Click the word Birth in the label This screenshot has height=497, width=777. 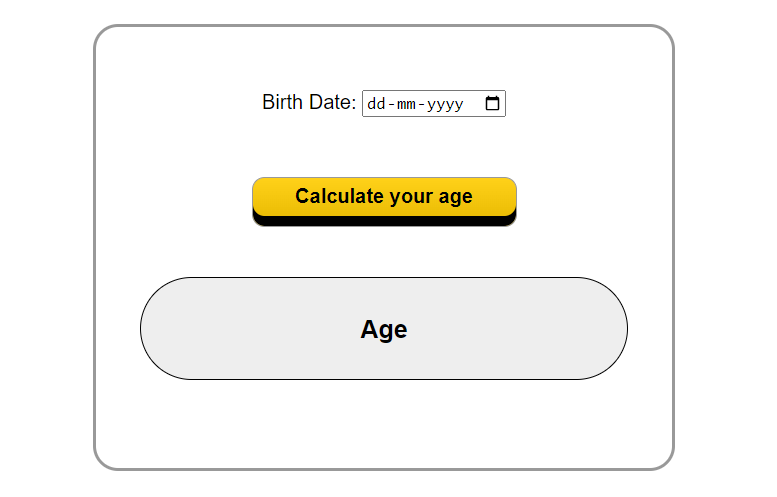coord(282,103)
